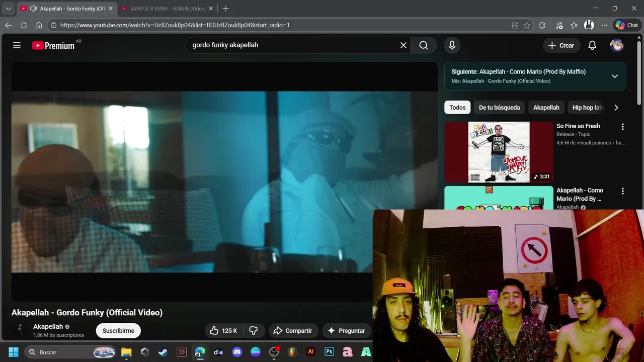Run search with magnifier button

[424, 45]
